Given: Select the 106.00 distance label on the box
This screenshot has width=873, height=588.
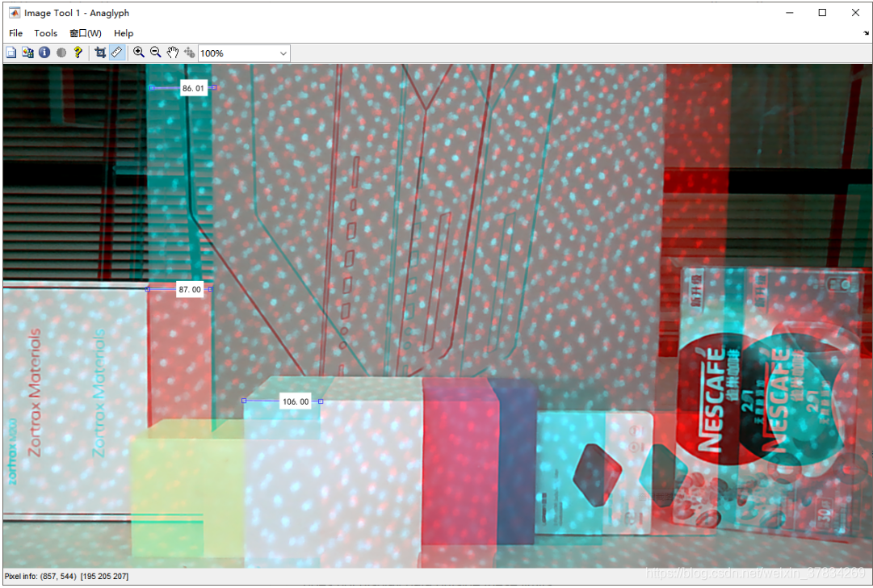Looking at the screenshot, I should tap(295, 401).
